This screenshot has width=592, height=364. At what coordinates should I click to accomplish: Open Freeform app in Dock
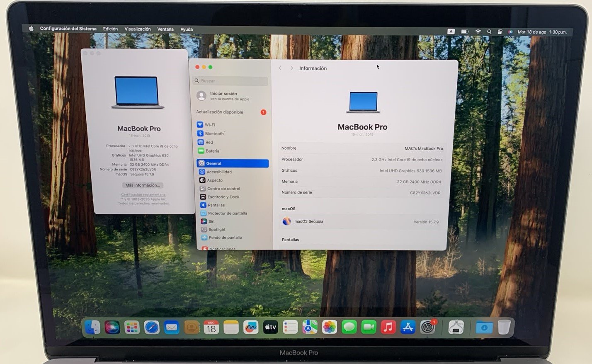pyautogui.click(x=251, y=328)
